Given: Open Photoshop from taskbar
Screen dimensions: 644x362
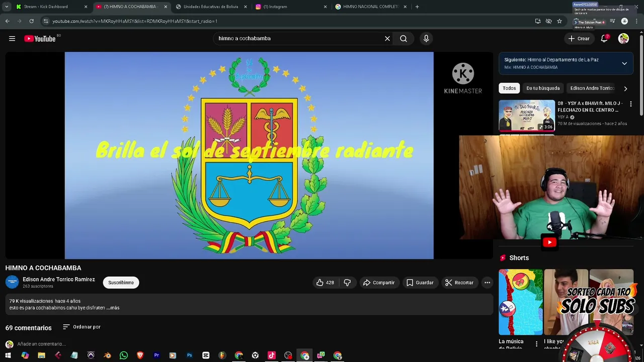Looking at the screenshot, I should tap(189, 355).
